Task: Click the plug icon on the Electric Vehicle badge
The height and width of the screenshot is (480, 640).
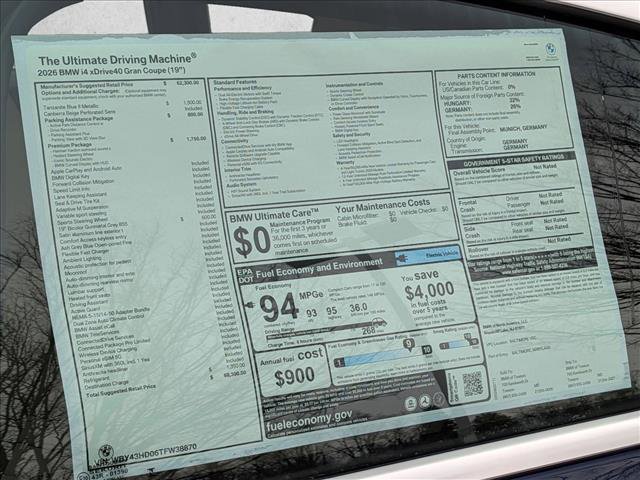Action: click(x=402, y=258)
